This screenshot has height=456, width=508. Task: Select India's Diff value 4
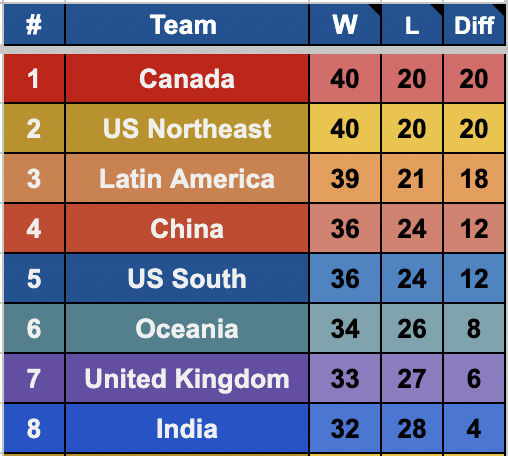click(x=474, y=428)
